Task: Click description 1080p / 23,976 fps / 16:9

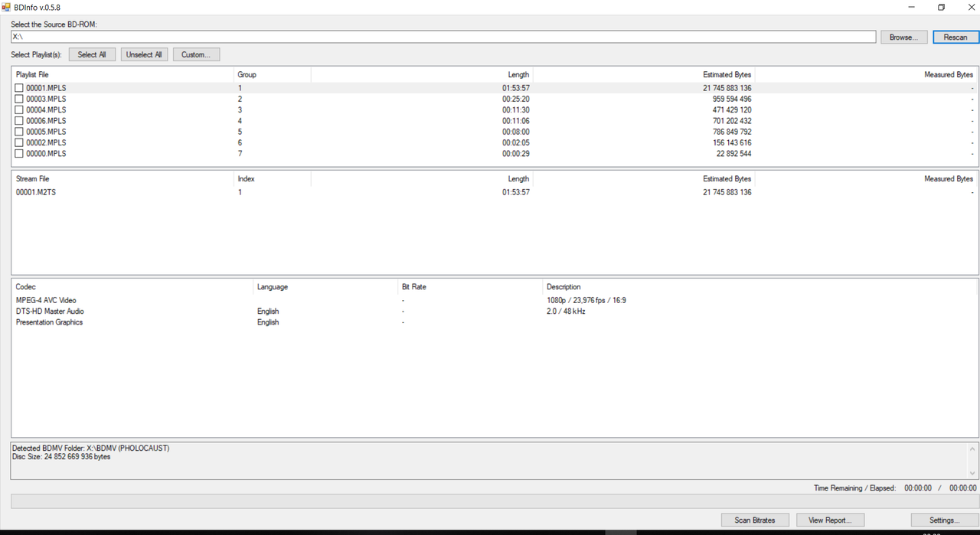Action: pos(586,301)
